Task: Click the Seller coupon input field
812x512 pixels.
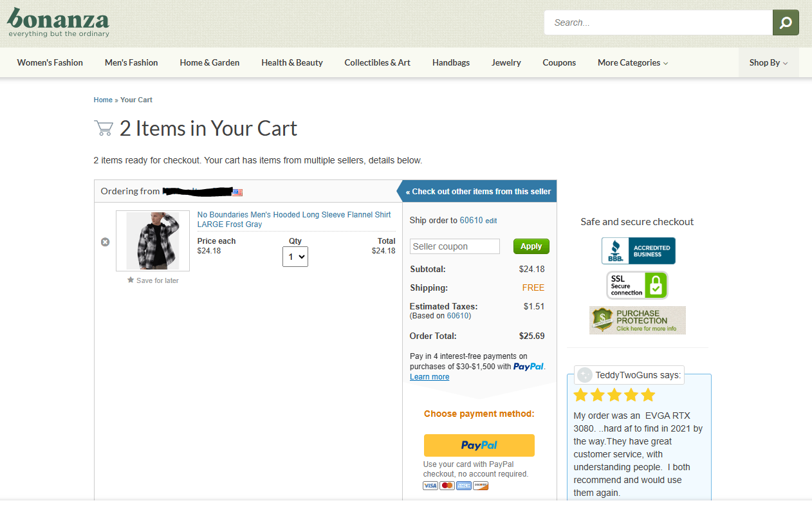Action: (x=455, y=246)
